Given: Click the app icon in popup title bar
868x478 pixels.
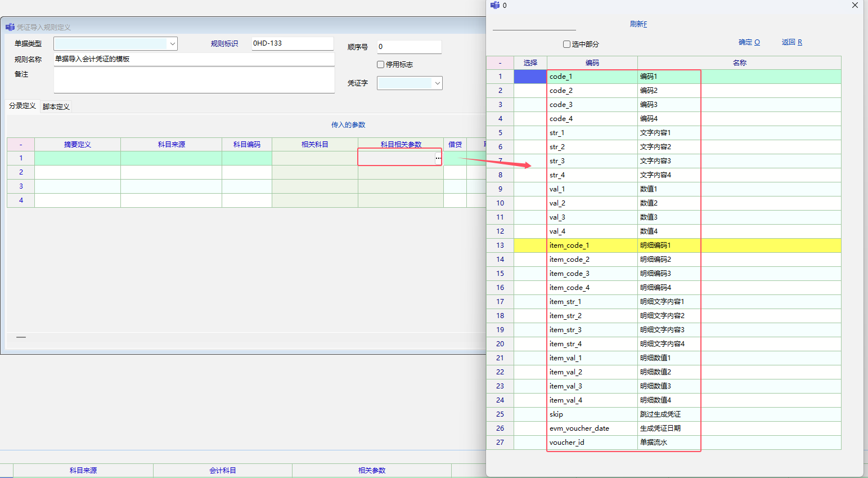Looking at the screenshot, I should click(x=495, y=5).
